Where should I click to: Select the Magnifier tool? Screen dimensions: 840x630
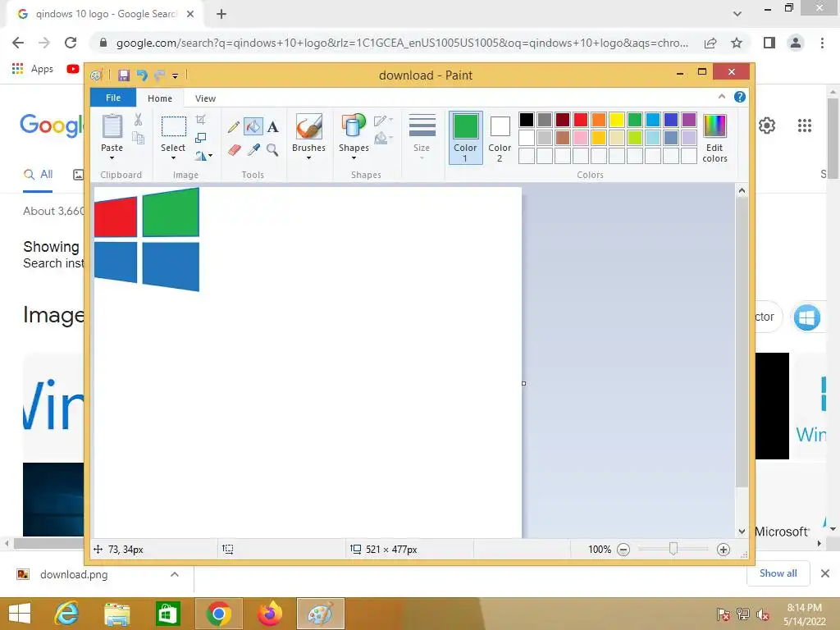pos(272,149)
